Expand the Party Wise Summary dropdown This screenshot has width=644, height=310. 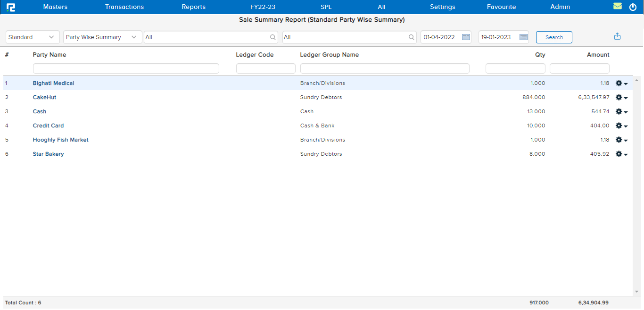click(x=102, y=37)
